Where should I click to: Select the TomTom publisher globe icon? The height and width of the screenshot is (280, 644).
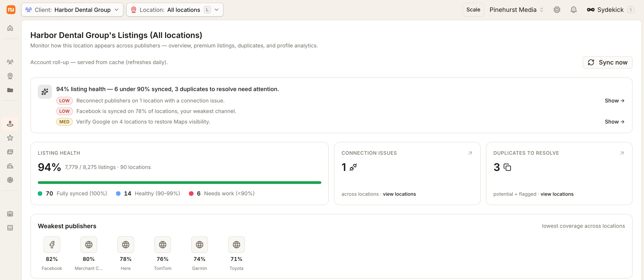pos(163,245)
